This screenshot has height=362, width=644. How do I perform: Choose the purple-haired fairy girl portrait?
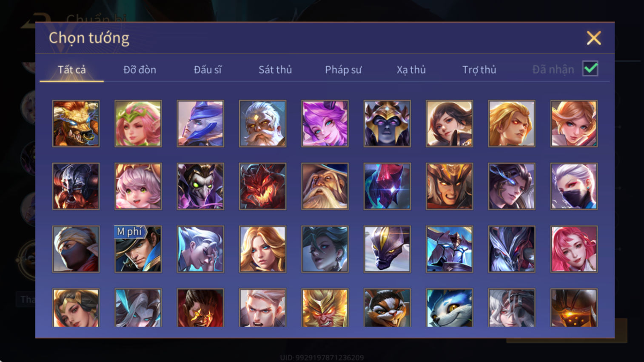325,124
